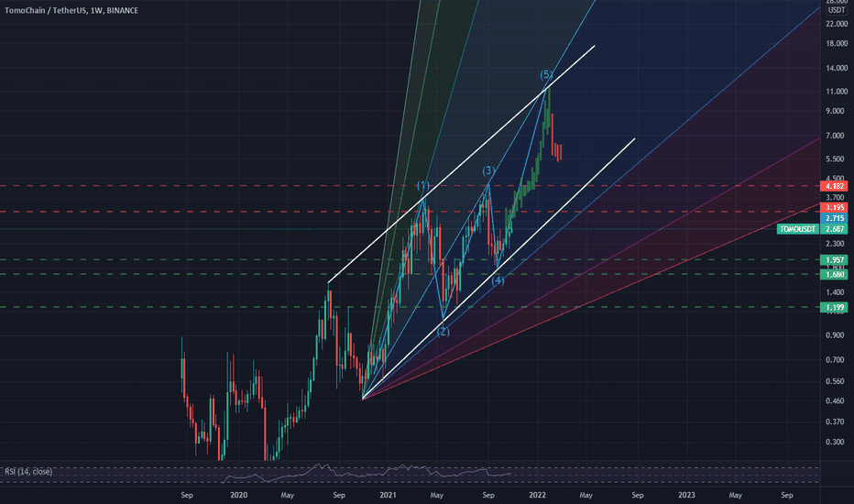Select the red 3.195 price label
Viewport: 854px width, 504px height.
[x=834, y=208]
